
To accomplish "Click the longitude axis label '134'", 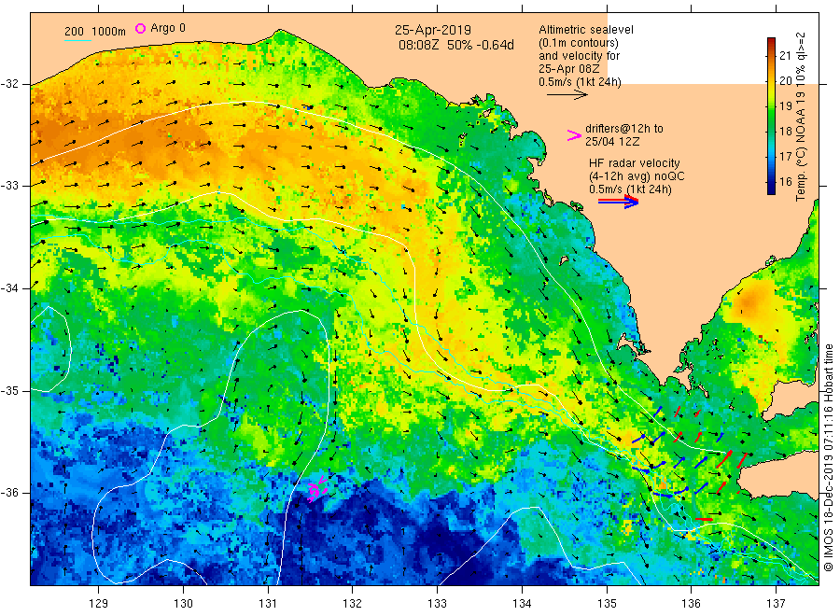I will point(522,604).
